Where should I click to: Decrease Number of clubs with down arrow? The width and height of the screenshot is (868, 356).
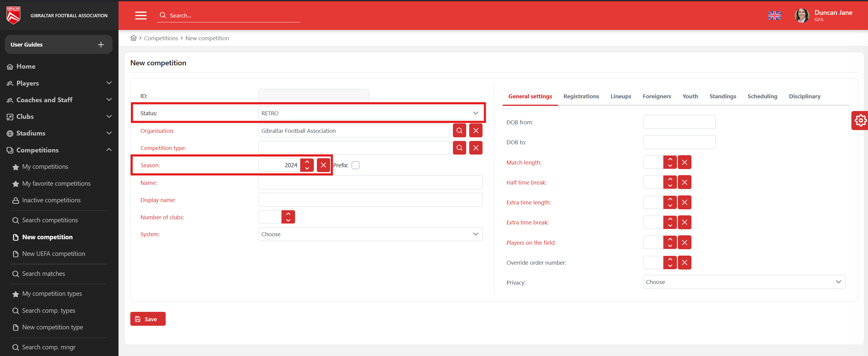coord(288,220)
